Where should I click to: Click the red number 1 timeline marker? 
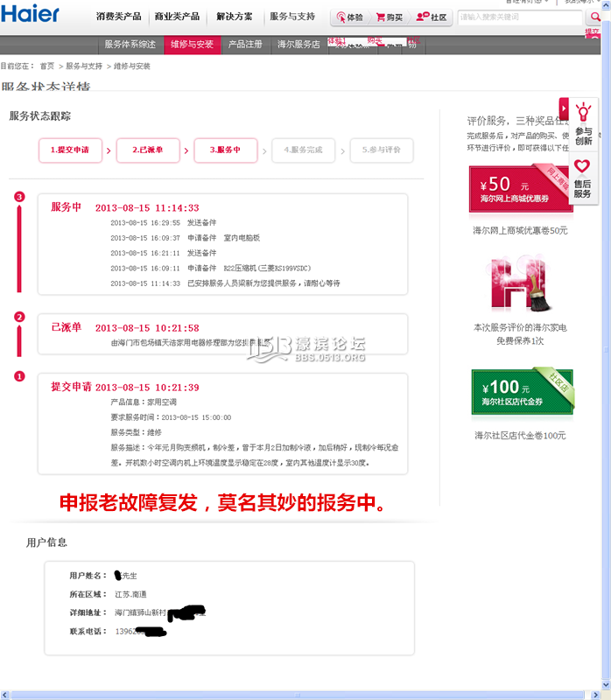click(19, 376)
